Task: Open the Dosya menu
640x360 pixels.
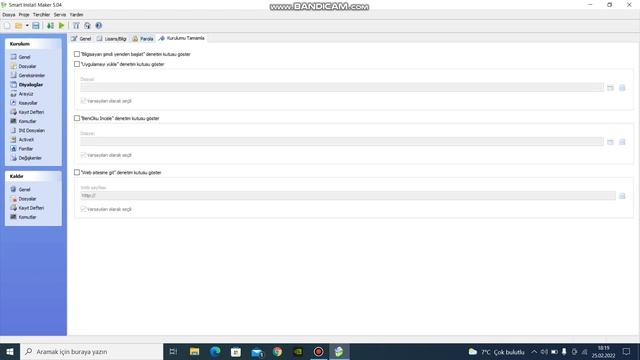Action: tap(9, 15)
